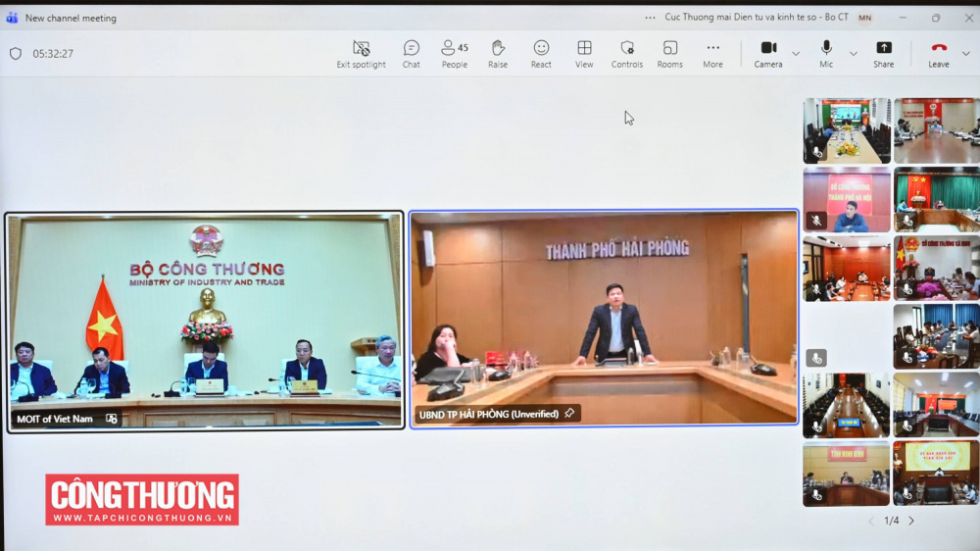Viewport: 980px width, 551px height.
Task: Toggle the Camera on or off
Action: 768,54
